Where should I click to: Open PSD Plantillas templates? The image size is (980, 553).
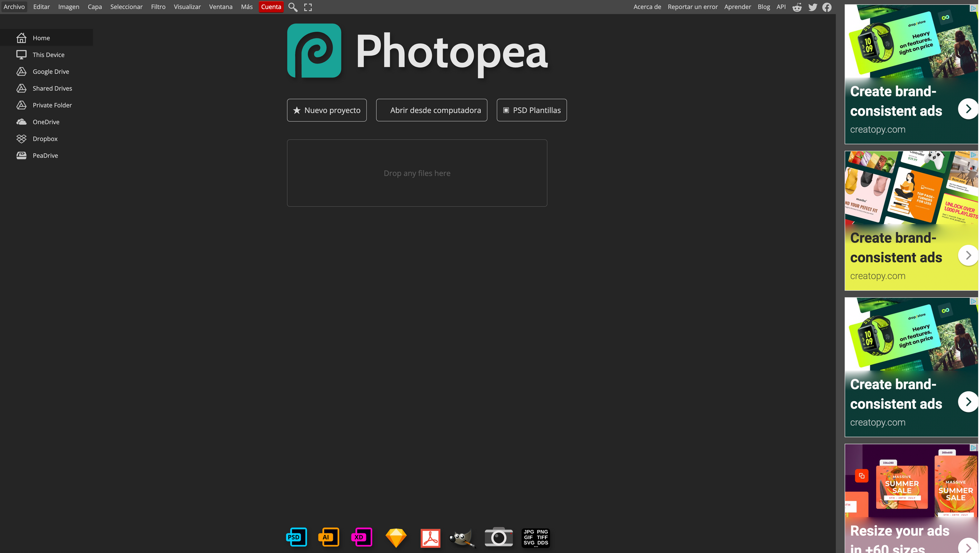(532, 110)
